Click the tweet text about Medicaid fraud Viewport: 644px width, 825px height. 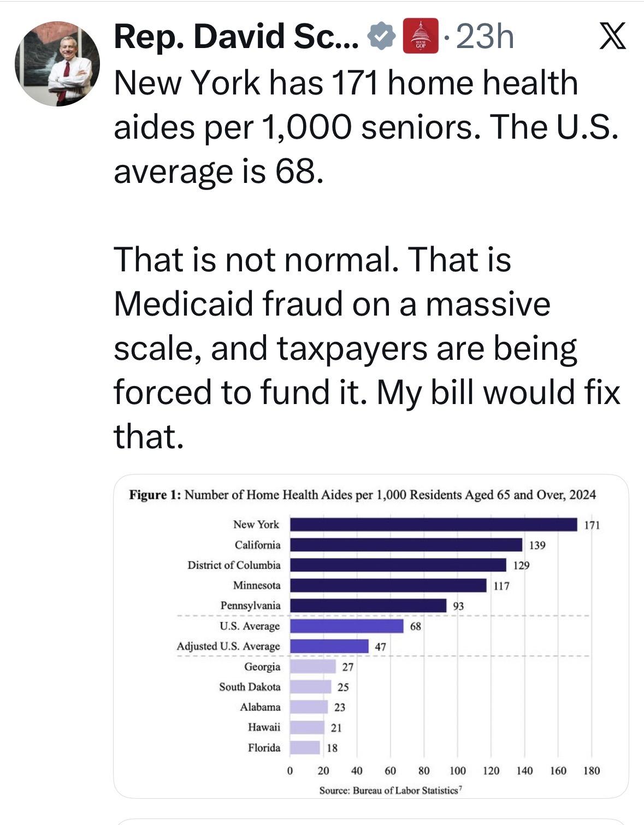367,347
